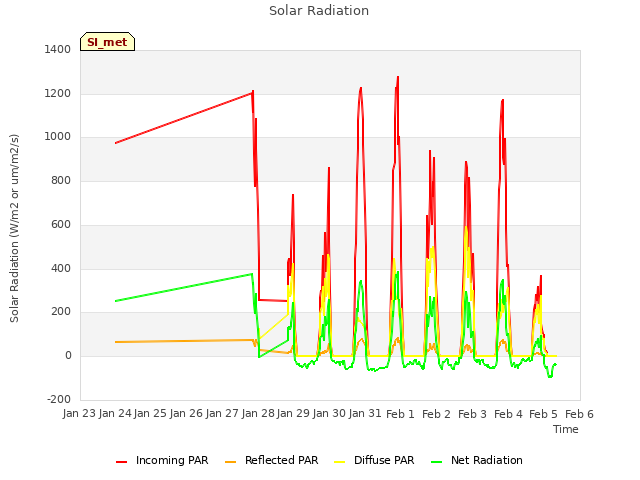Click the Feb 1 x-axis date label

point(400,414)
